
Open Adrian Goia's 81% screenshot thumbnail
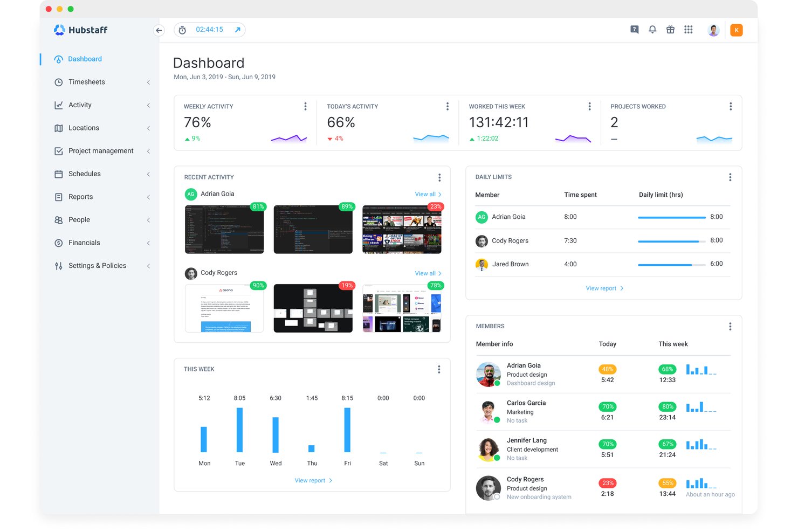pyautogui.click(x=224, y=229)
